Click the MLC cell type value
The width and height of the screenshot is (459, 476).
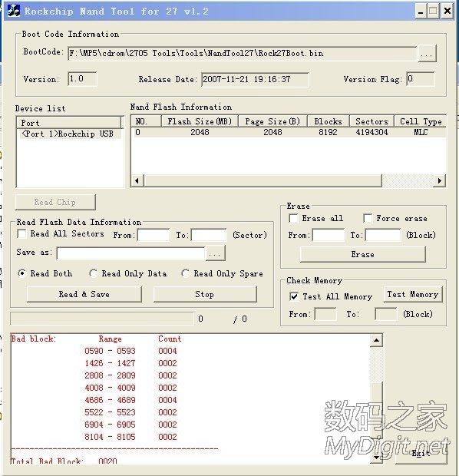(421, 132)
